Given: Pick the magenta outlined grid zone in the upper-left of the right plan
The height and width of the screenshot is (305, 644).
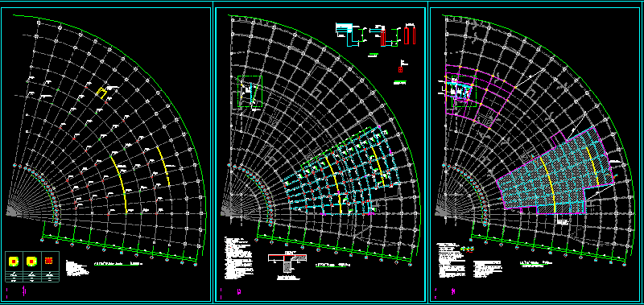Looking at the screenshot, I should (480, 95).
